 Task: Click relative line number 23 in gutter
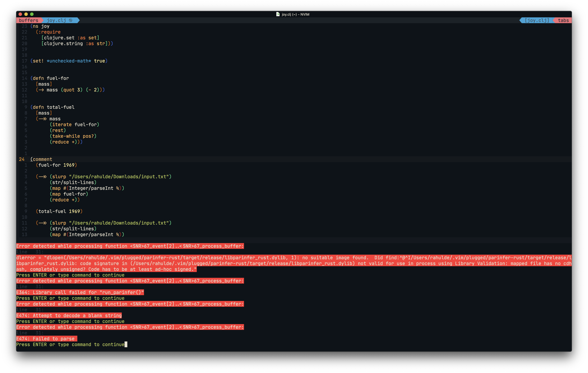coord(24,26)
